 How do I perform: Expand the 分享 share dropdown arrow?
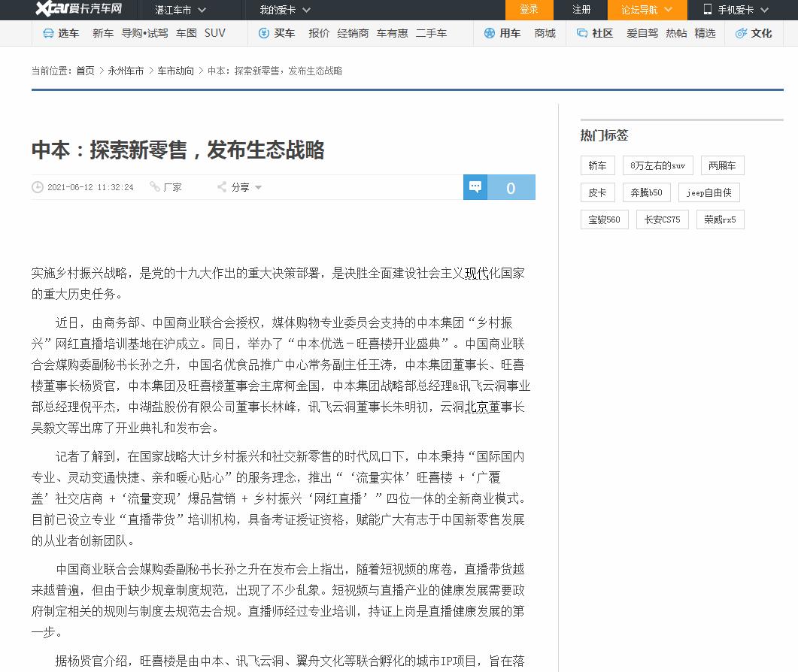(x=259, y=187)
